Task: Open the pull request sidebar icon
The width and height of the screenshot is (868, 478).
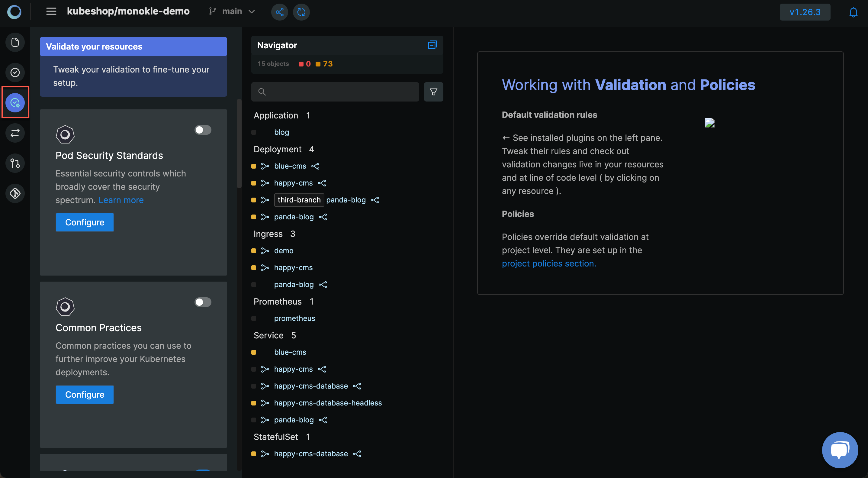Action: 15,163
